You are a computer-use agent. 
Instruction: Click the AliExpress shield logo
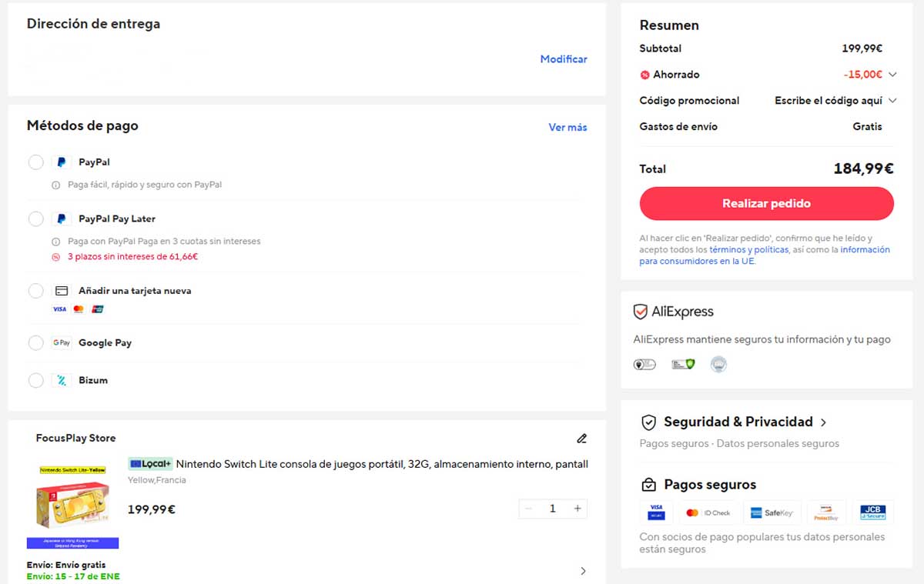[x=640, y=312]
